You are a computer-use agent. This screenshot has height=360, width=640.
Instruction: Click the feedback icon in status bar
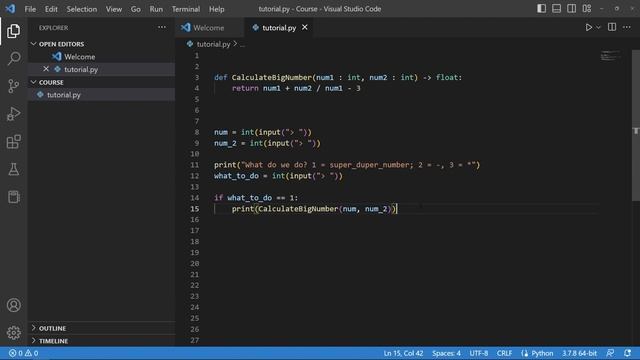[x=610, y=353]
